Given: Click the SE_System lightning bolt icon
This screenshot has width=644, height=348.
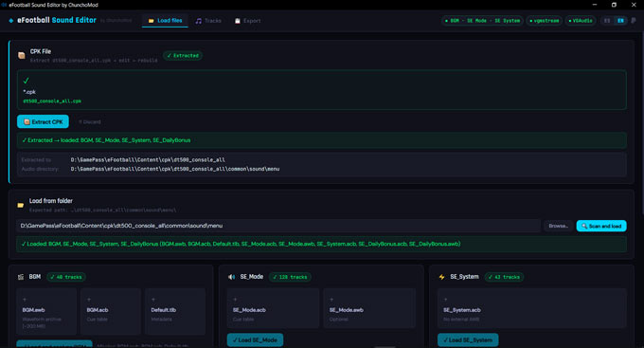Looking at the screenshot, I should pyautogui.click(x=442, y=277).
